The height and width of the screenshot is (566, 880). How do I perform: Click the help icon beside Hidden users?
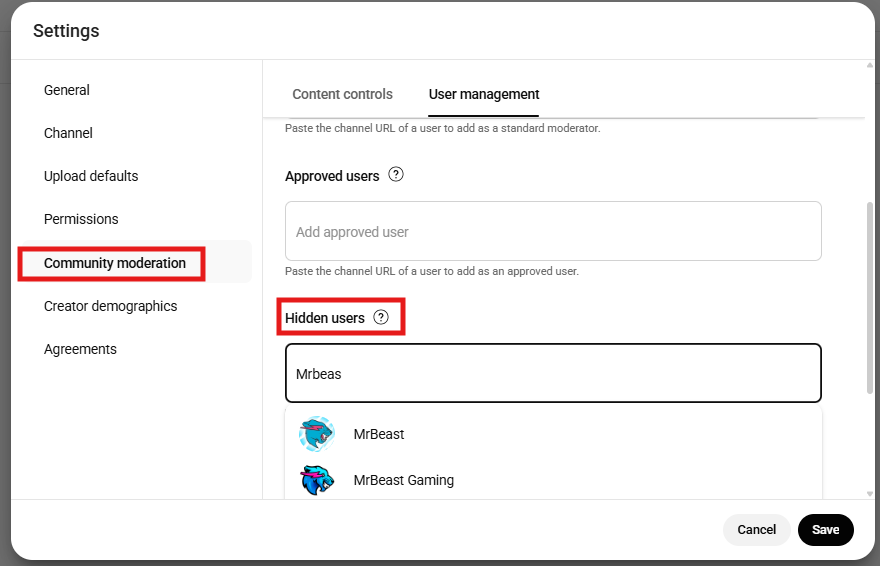click(381, 317)
